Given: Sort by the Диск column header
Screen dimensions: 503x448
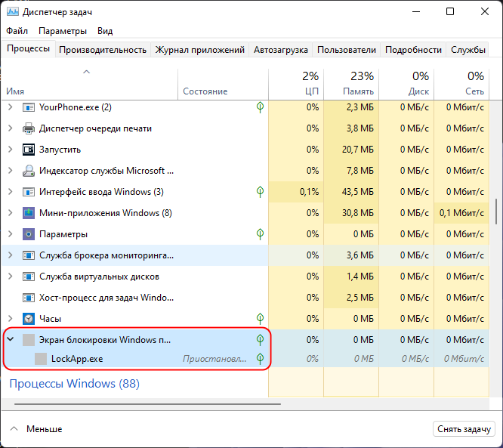Looking at the screenshot, I should point(406,84).
